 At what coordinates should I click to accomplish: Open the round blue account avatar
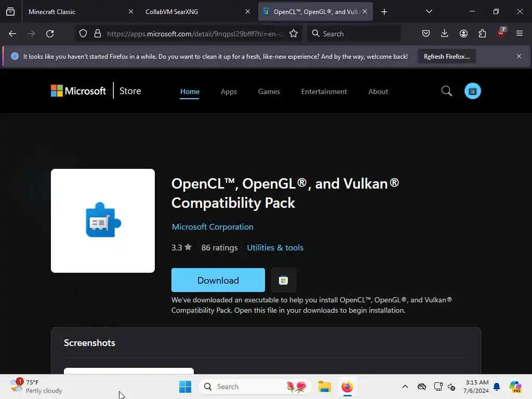click(473, 91)
